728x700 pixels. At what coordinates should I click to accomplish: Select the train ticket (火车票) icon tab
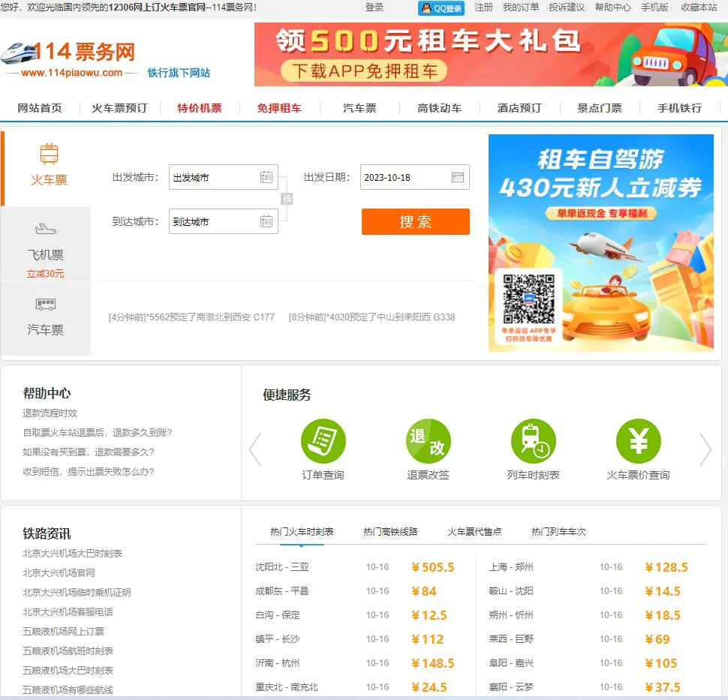point(49,165)
